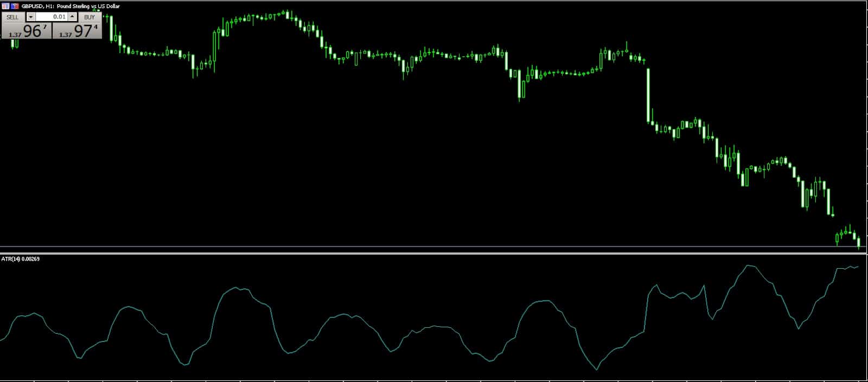Click the lowest trough of the ATR line
This screenshot has width=868, height=382.
coord(597,370)
